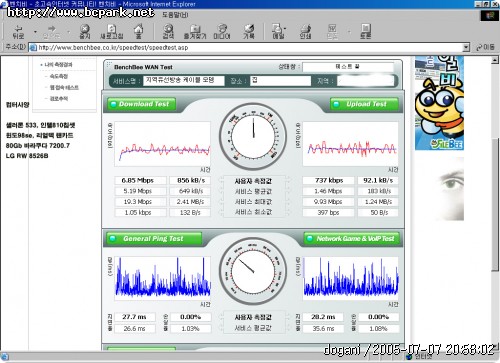This screenshot has height=363, width=500.
Task: Open the 경로추적 sidebar link
Action: [x=59, y=99]
